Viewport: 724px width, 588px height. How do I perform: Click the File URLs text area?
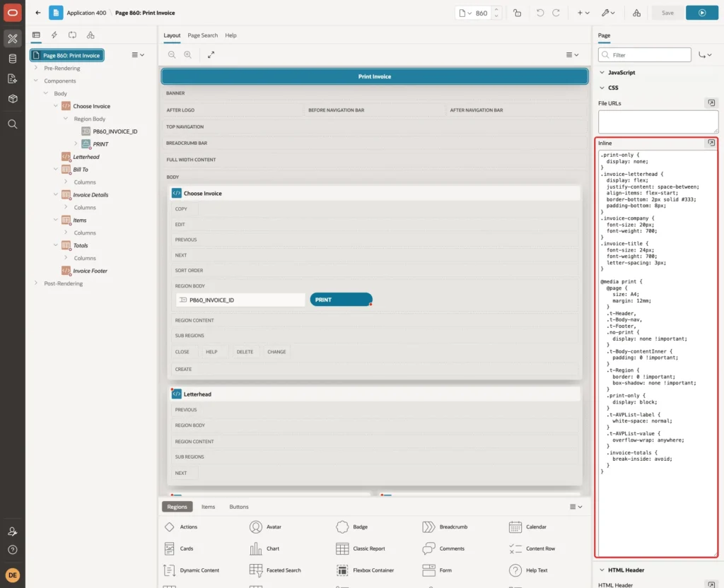[658, 122]
